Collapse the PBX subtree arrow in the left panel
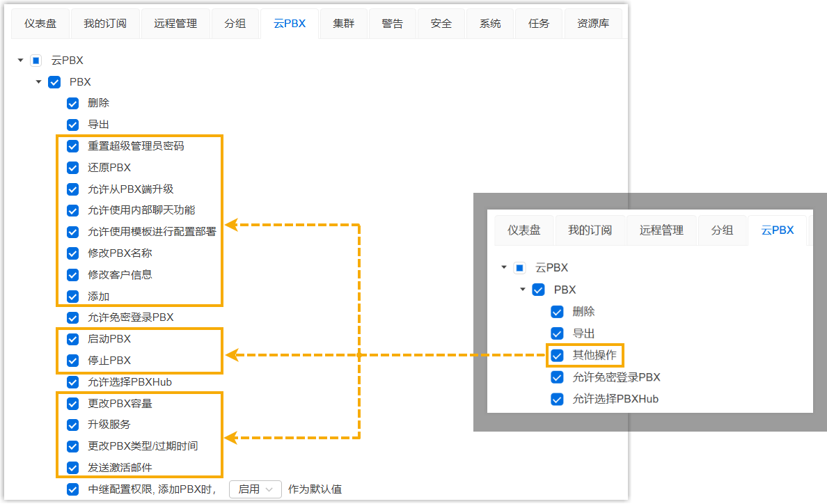Viewport: 827px width, 504px height. point(38,82)
